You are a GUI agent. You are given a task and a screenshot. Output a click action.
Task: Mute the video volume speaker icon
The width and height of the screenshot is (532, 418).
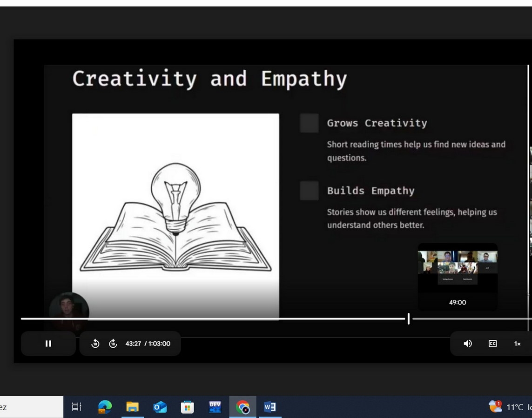[468, 344]
